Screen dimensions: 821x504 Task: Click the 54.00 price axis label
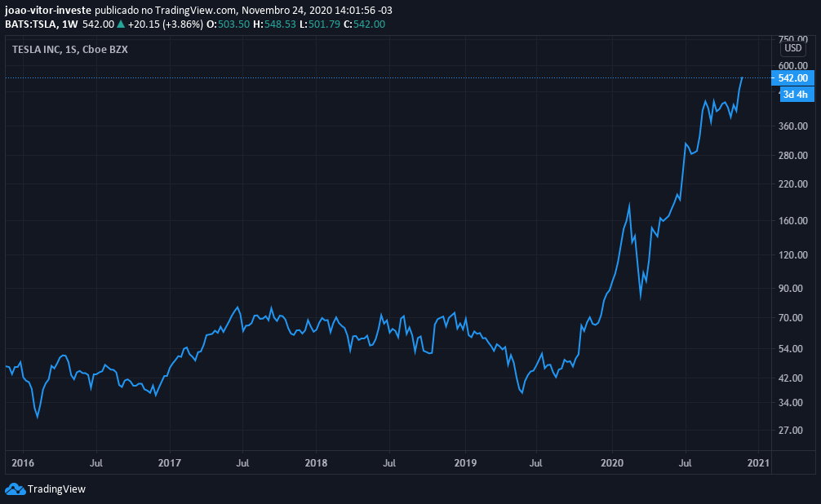click(x=791, y=348)
